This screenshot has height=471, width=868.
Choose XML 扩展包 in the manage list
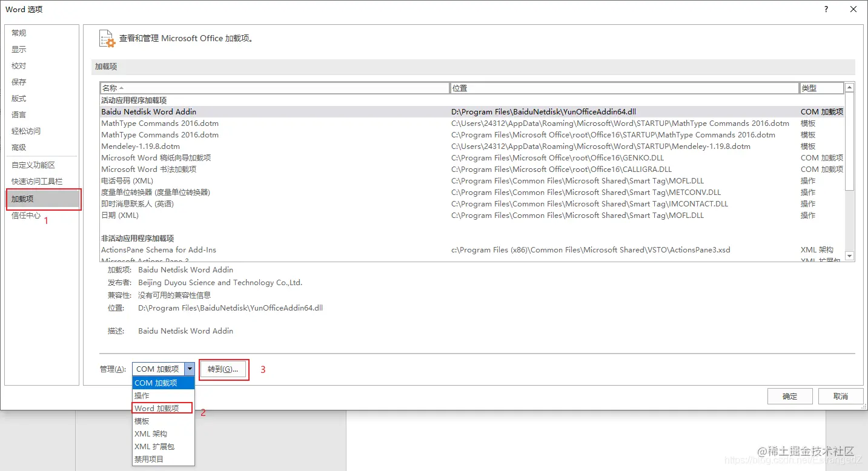[164, 447]
